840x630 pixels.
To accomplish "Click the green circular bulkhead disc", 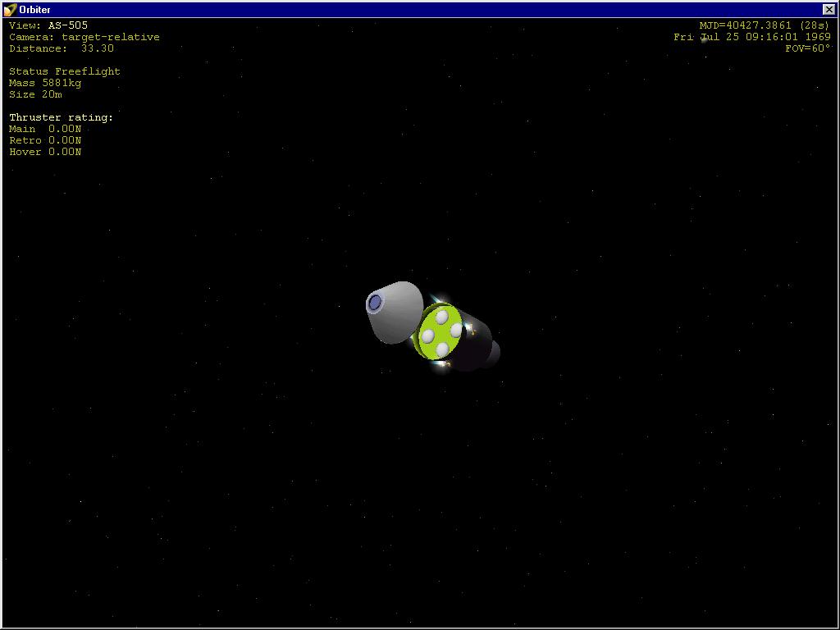I will pyautogui.click(x=441, y=331).
